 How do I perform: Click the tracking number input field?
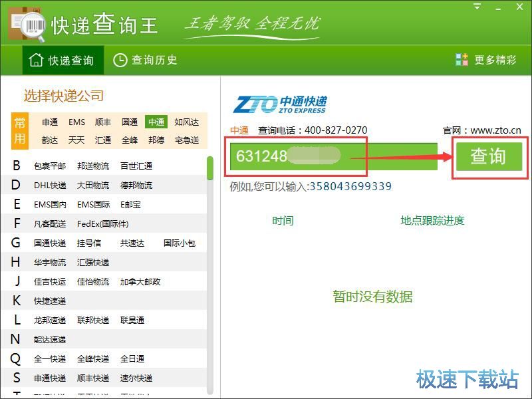pyautogui.click(x=334, y=156)
